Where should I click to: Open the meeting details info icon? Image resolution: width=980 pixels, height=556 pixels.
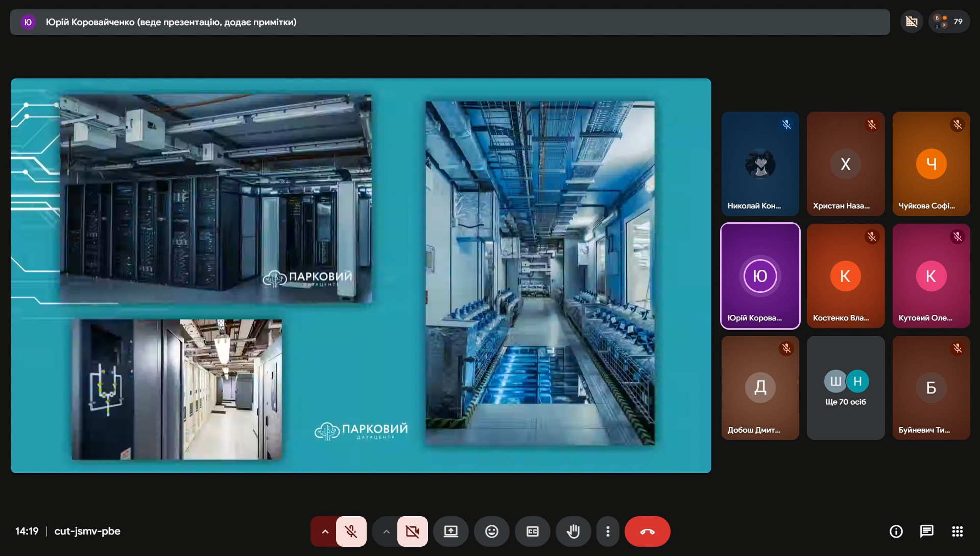[896, 531]
